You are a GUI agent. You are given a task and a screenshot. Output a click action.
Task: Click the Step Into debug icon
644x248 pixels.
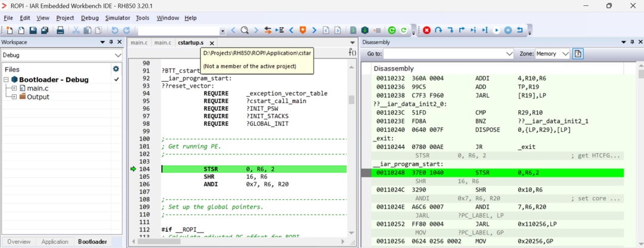[450, 30]
